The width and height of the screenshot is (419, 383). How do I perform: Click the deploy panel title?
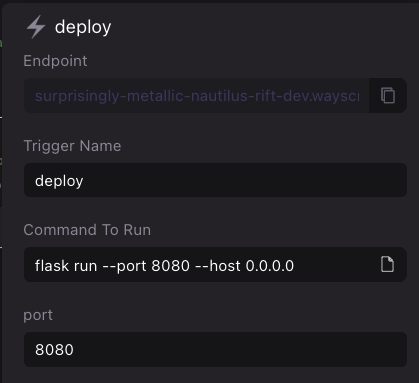click(83, 27)
